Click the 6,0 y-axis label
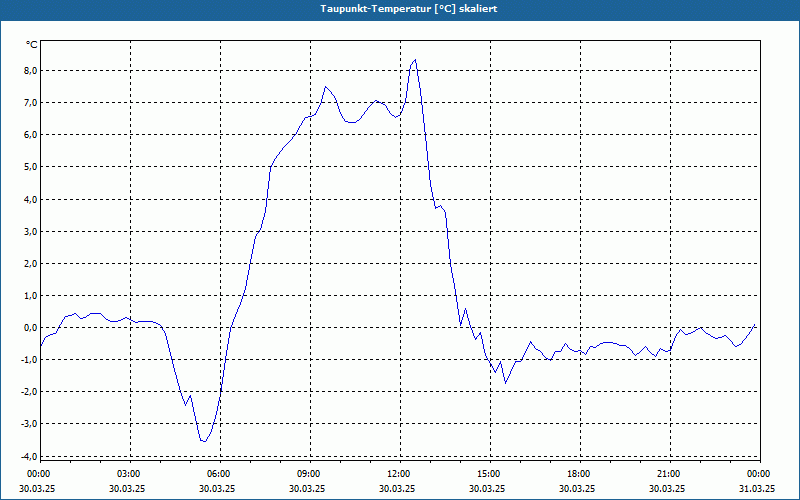800x500 pixels. [31, 135]
